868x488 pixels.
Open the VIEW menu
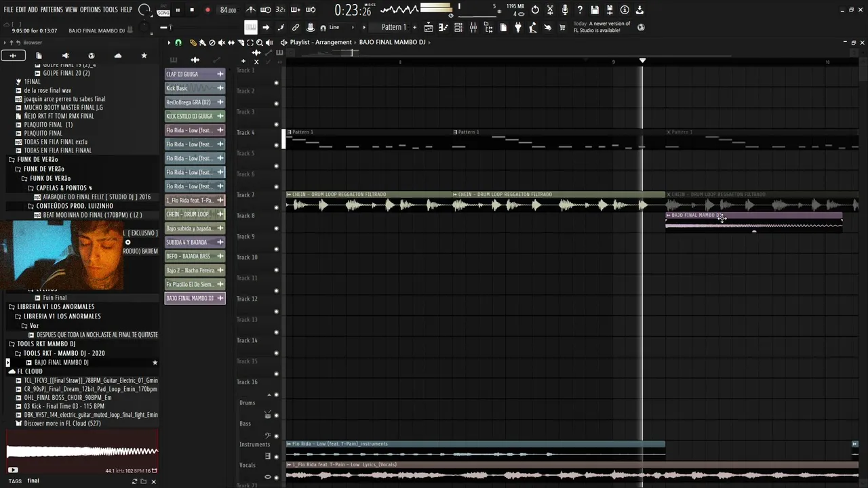pyautogui.click(x=71, y=10)
